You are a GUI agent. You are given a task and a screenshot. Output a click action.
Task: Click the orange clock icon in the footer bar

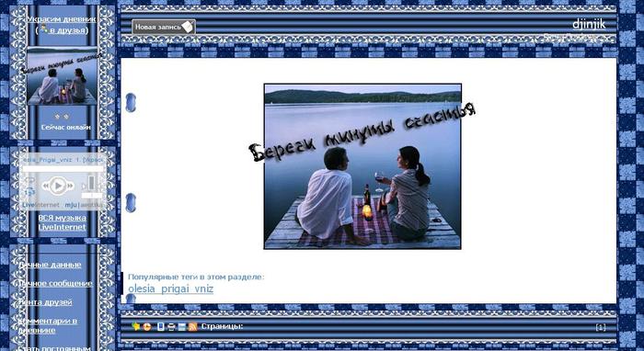[x=147, y=327]
